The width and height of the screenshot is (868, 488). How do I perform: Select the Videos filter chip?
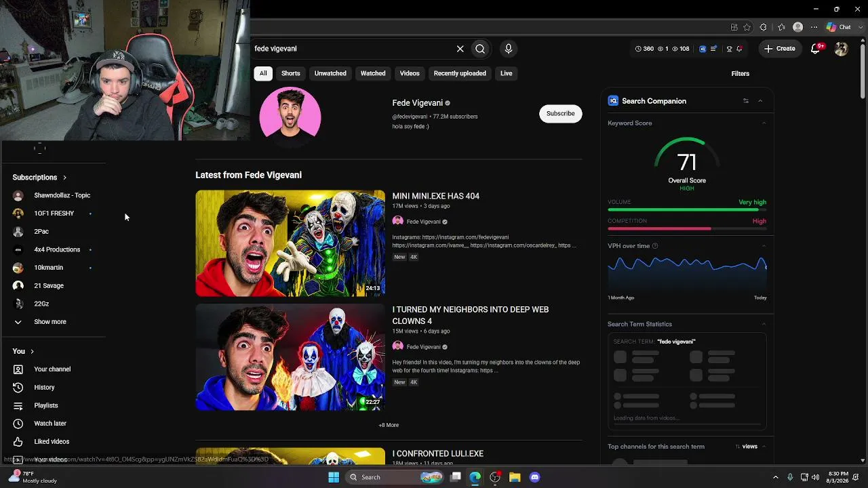click(410, 73)
